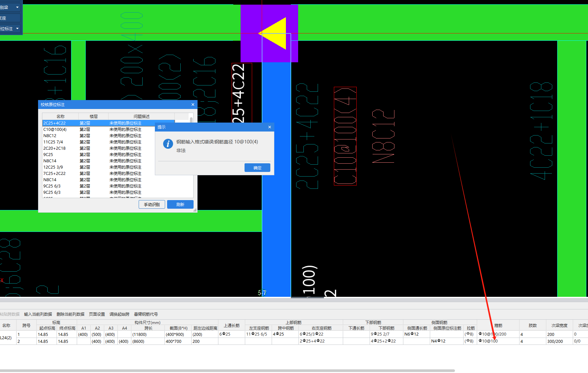Click the horizontal scrollbar at the bottom
This screenshot has width=588, height=373.
(x=227, y=371)
